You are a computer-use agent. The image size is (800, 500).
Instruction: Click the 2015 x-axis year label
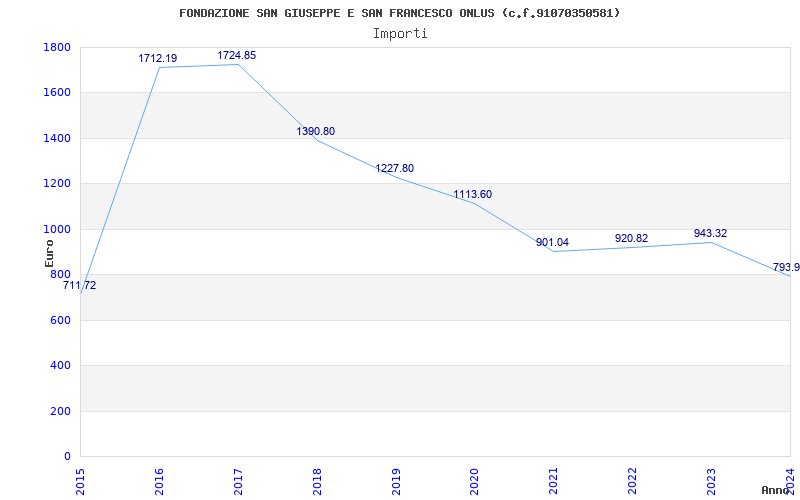tap(80, 482)
